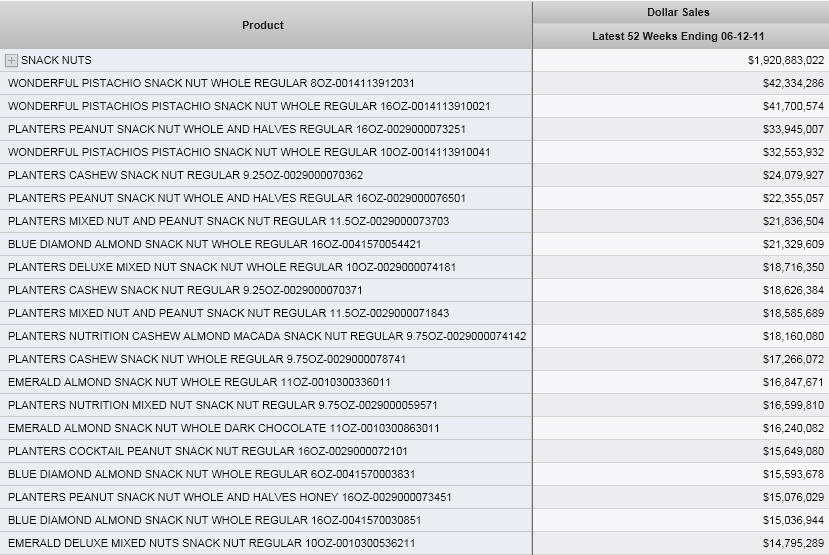829x555 pixels.
Task: Select Planters Nutrition Cashew Almond Macada row
Action: (267, 336)
